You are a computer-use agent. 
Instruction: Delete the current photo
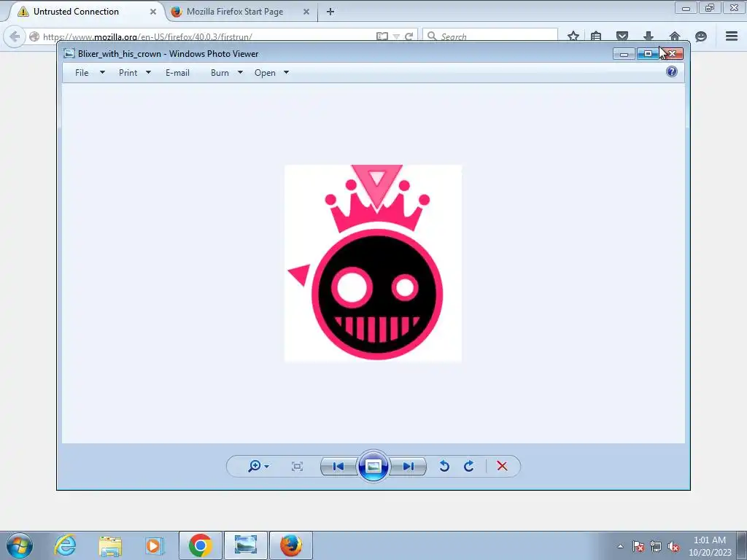click(502, 466)
